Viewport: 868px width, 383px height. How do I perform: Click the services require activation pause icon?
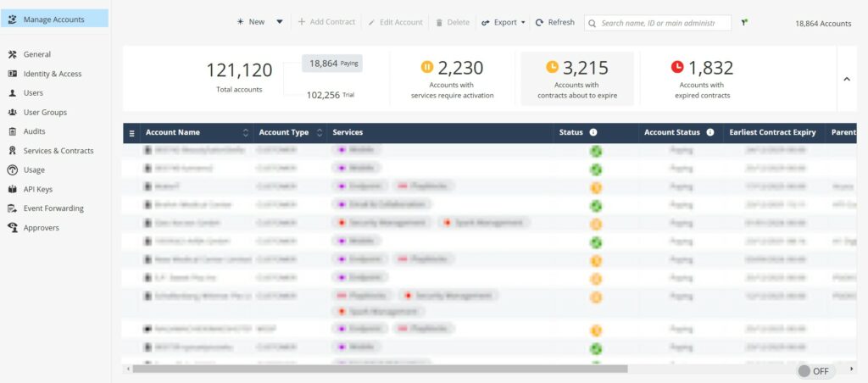coord(427,67)
